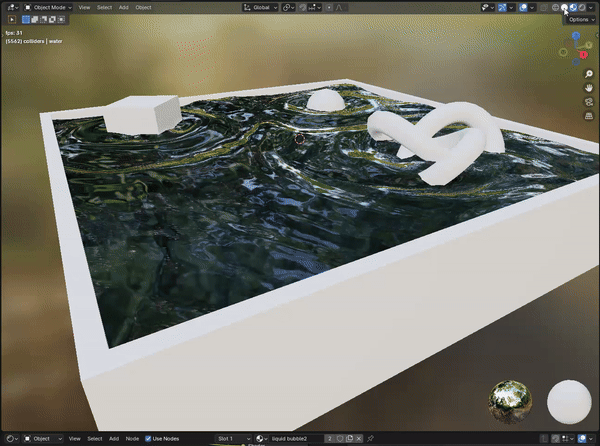Open the node editor View menu
This screenshot has width=600, height=446.
point(75,439)
